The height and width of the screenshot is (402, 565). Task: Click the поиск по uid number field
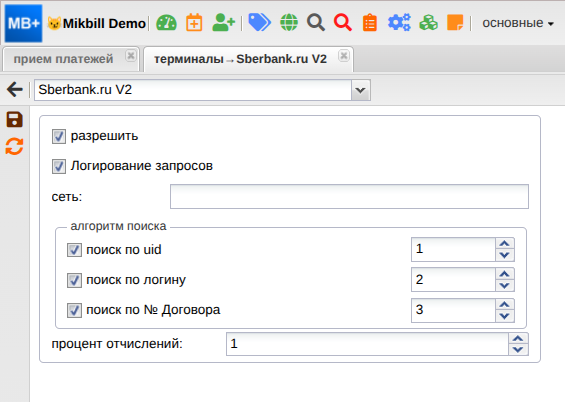tap(454, 250)
